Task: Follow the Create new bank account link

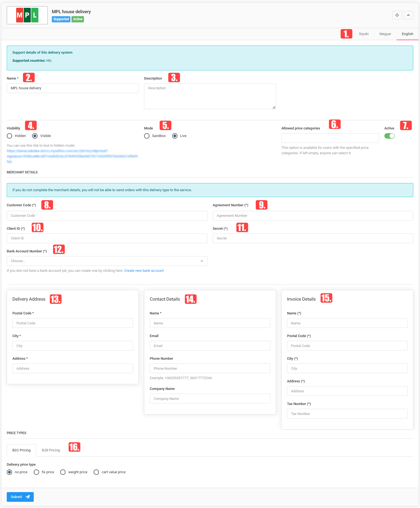Action: coord(144,271)
